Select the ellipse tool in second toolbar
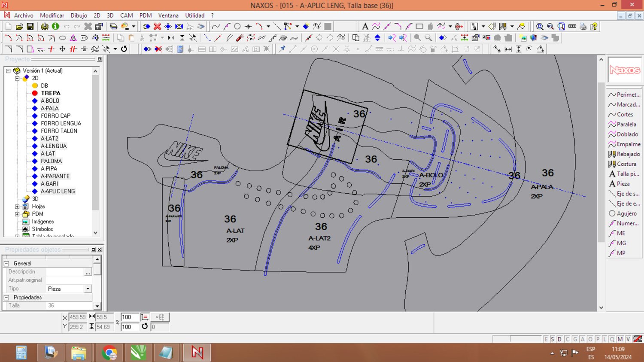This screenshot has height=362, width=644. (x=62, y=38)
